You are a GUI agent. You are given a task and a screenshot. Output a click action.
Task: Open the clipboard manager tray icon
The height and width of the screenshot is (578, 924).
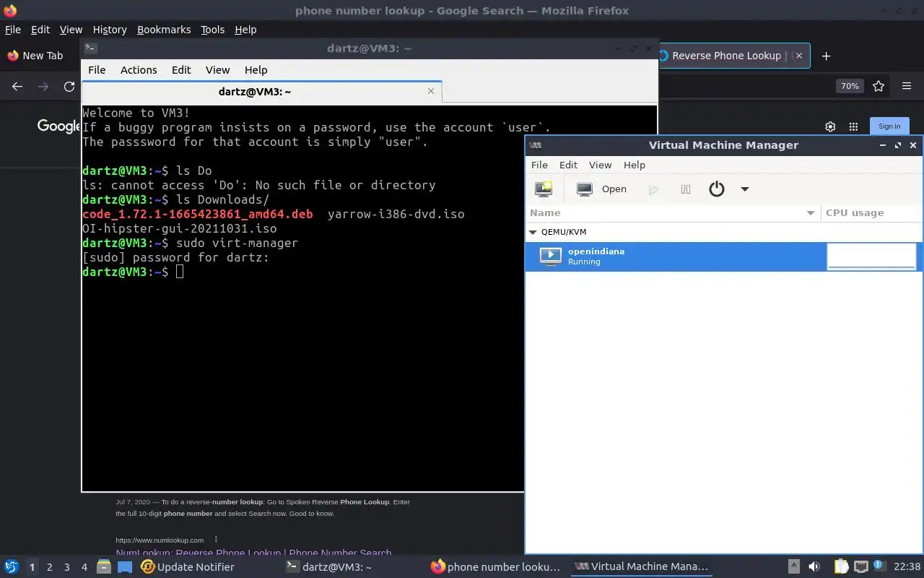[x=841, y=567]
